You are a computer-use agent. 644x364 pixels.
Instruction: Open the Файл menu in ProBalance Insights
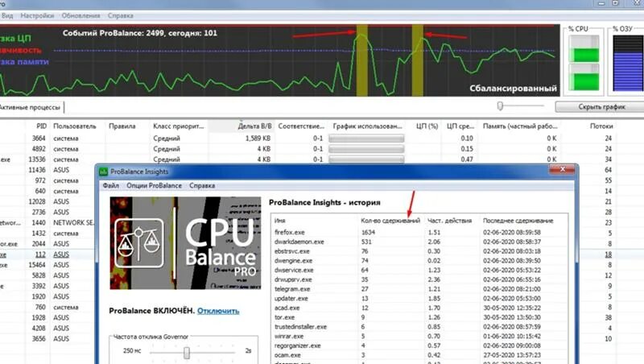coord(110,185)
